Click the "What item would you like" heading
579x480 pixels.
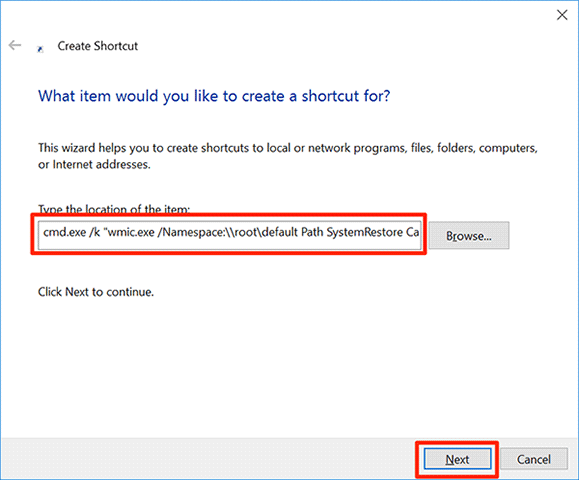[214, 96]
